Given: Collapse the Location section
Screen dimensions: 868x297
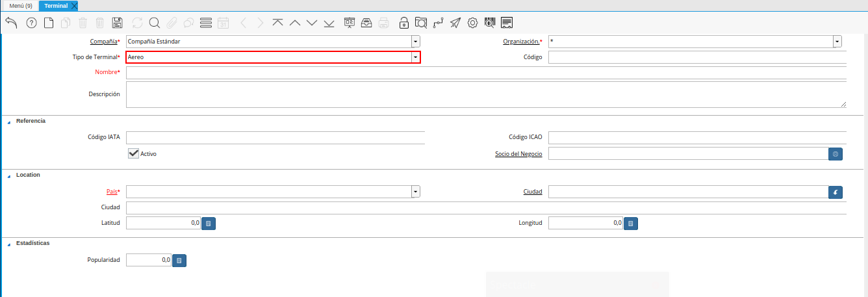Looking at the screenshot, I should [8, 175].
